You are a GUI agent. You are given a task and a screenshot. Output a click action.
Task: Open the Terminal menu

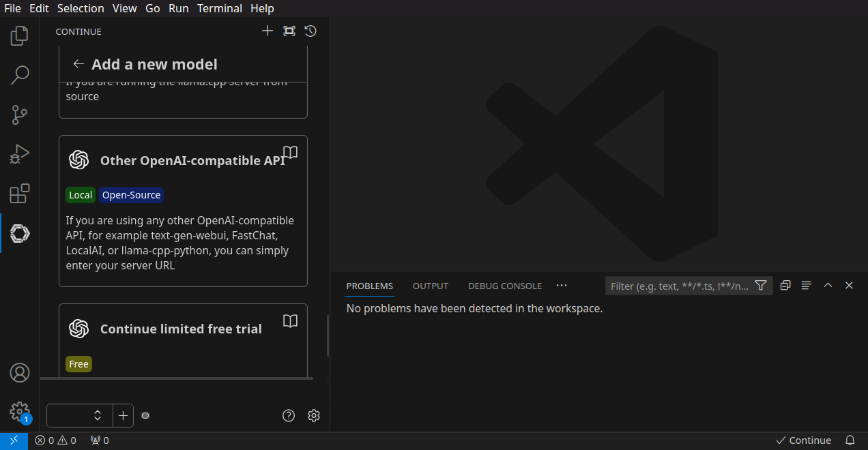click(219, 8)
